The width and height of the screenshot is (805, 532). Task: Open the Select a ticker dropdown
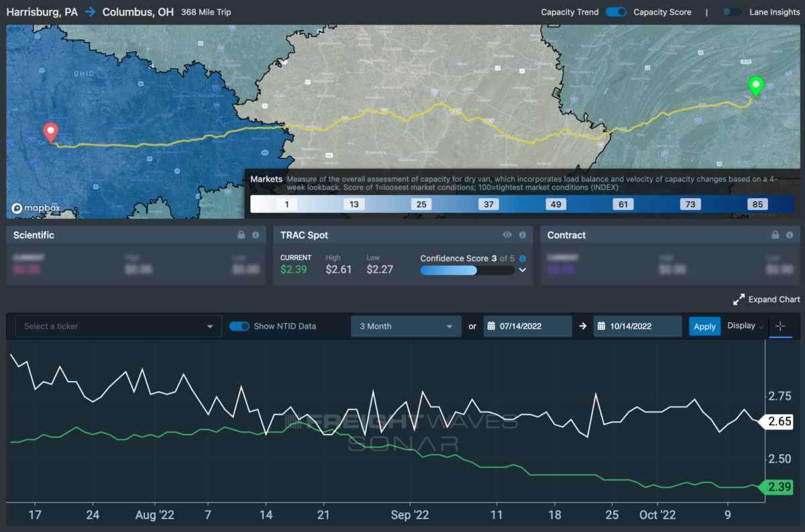118,327
